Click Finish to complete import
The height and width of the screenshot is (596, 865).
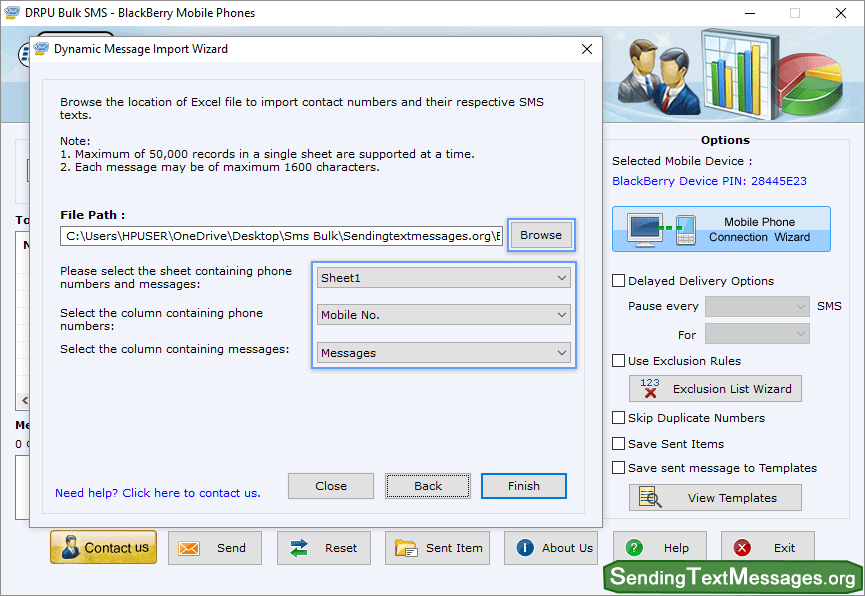click(524, 486)
